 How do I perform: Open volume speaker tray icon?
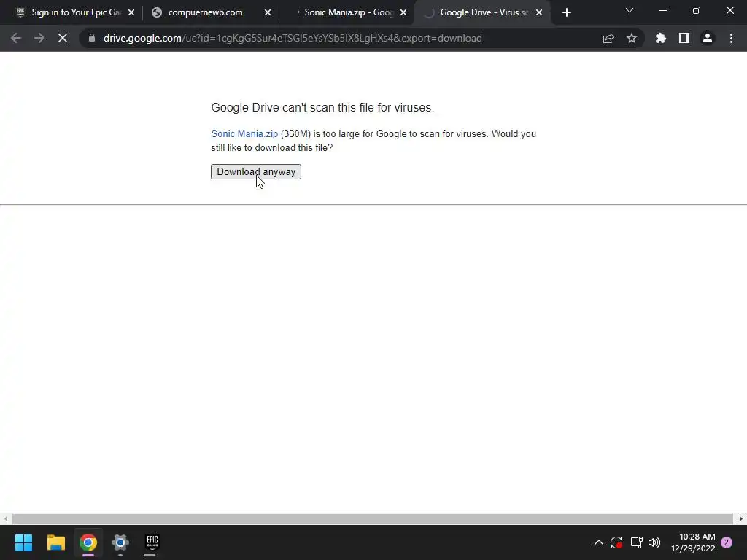coord(654,542)
